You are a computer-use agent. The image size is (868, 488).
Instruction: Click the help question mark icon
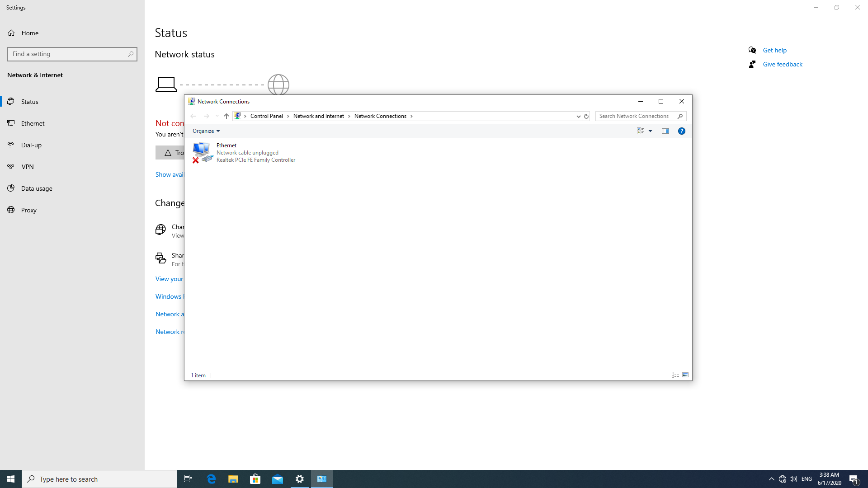(x=681, y=131)
